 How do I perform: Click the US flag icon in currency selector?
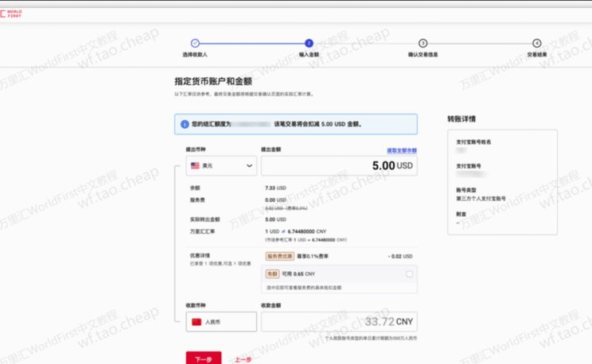point(195,165)
